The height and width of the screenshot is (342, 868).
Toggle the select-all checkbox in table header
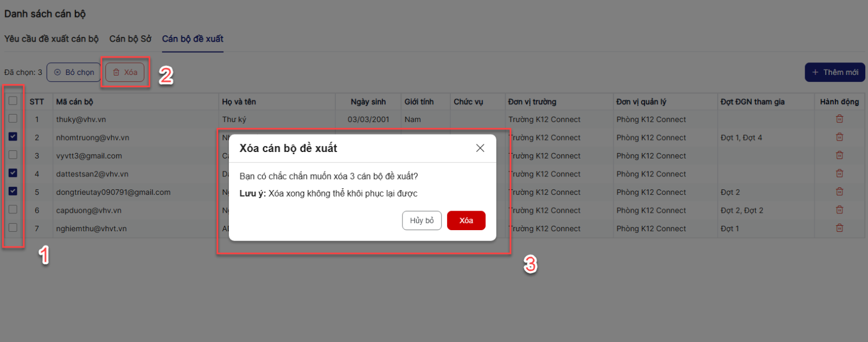coord(13,101)
